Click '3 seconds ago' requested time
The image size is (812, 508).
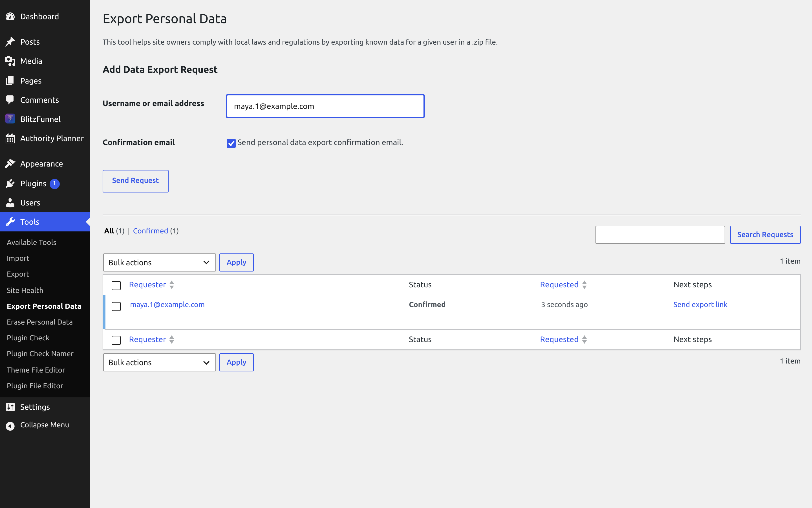(564, 305)
